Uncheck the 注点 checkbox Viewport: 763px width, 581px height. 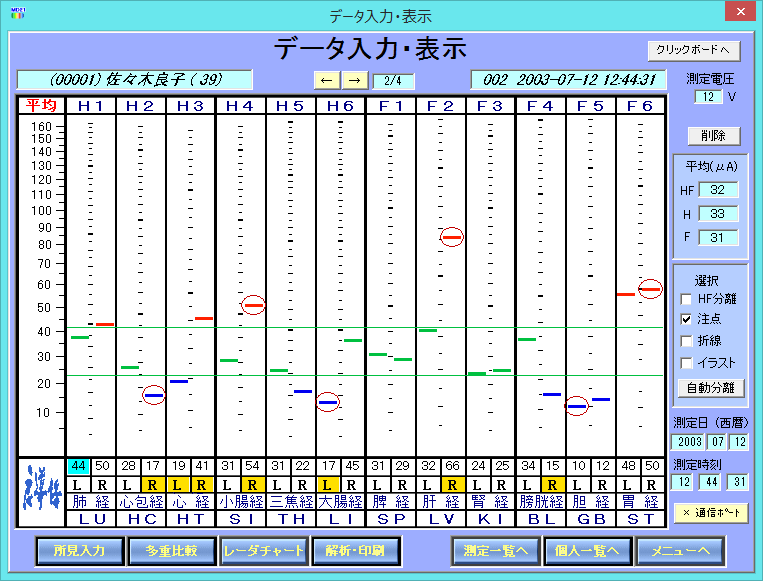[x=687, y=320]
